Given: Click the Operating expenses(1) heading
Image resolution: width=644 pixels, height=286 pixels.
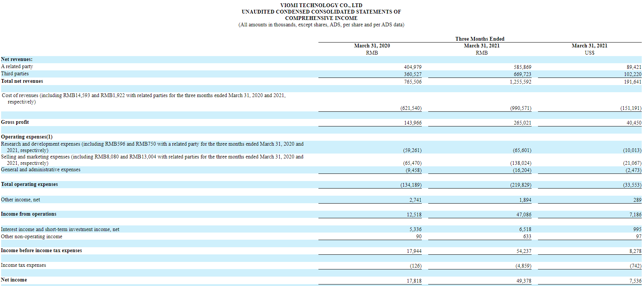Looking at the screenshot, I should click(x=27, y=137).
